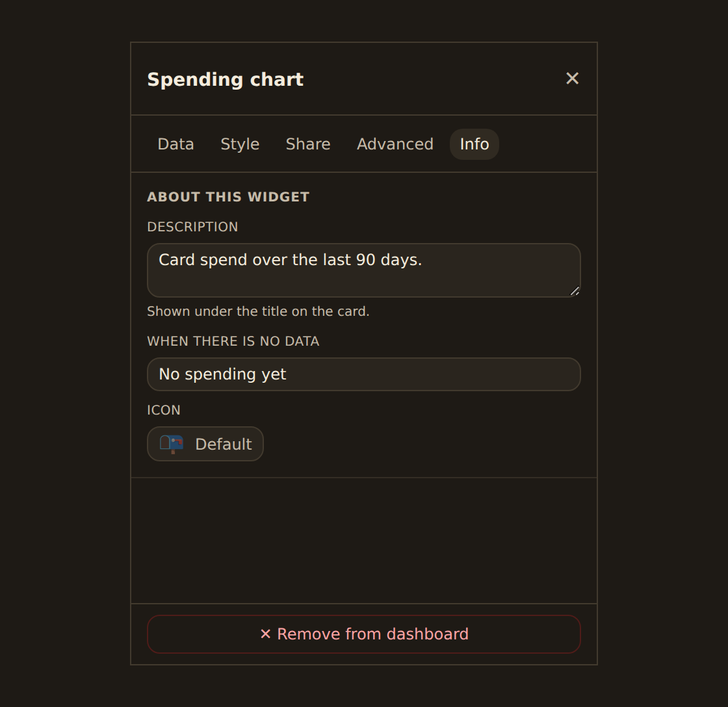Screen dimensions: 728x707
Task: Open the Default icon picker
Action: (205, 444)
